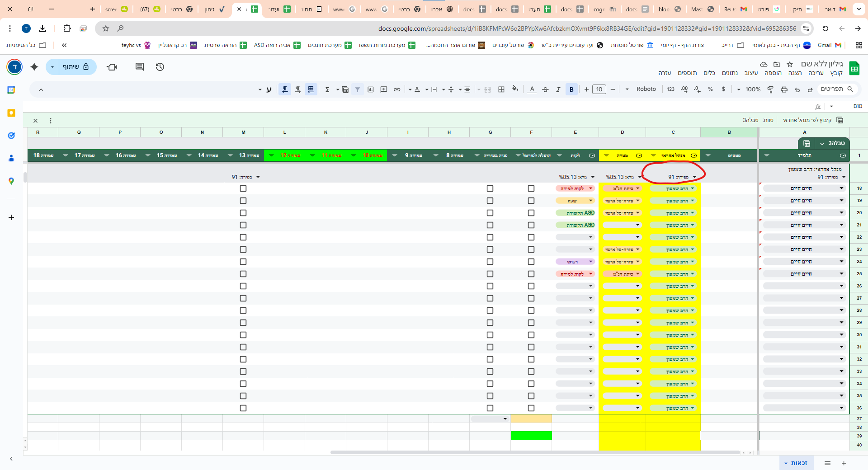
Task: Click the print icon in the toolbar
Action: [x=784, y=89]
